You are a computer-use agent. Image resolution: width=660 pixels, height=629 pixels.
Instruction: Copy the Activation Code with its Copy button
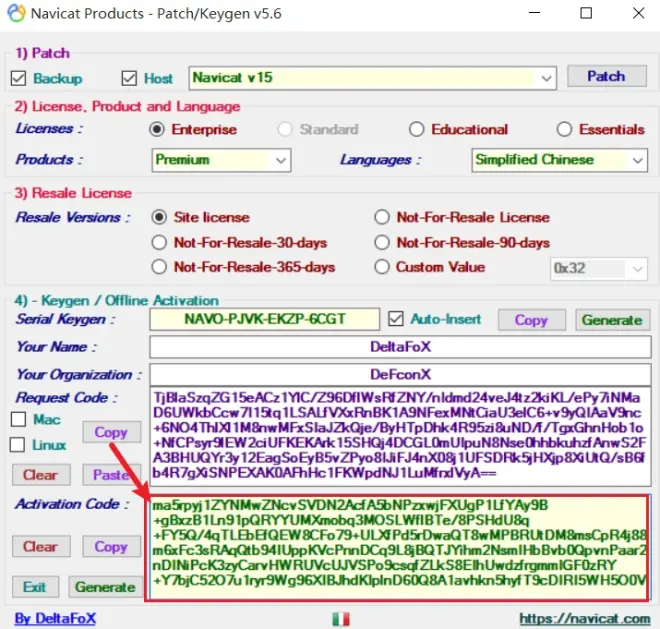coord(112,546)
